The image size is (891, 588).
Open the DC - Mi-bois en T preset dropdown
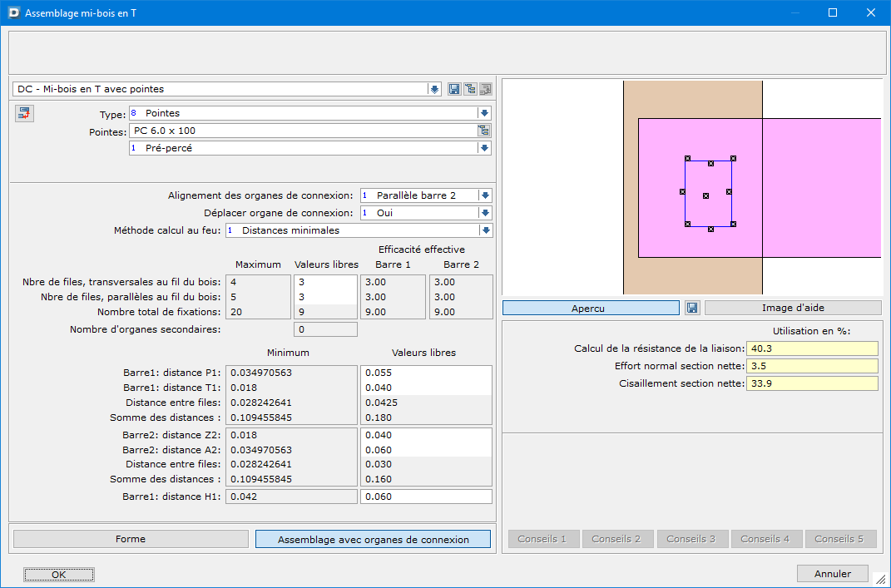click(x=434, y=89)
